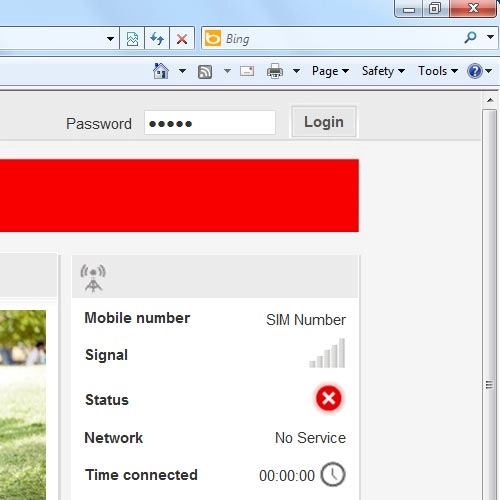Open the Home button dropdown arrow
The image size is (500, 500).
[182, 71]
